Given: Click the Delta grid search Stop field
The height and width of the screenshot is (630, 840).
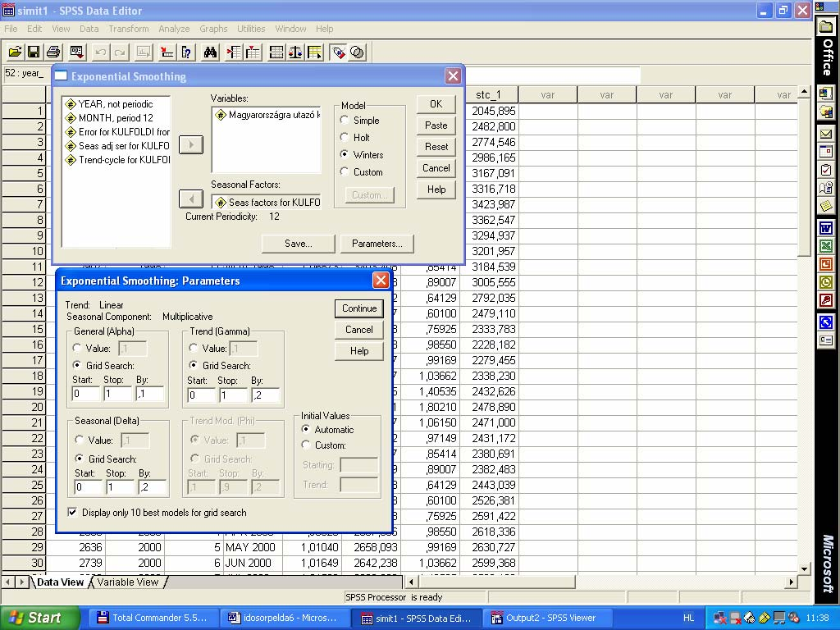Looking at the screenshot, I should pyautogui.click(x=120, y=487).
